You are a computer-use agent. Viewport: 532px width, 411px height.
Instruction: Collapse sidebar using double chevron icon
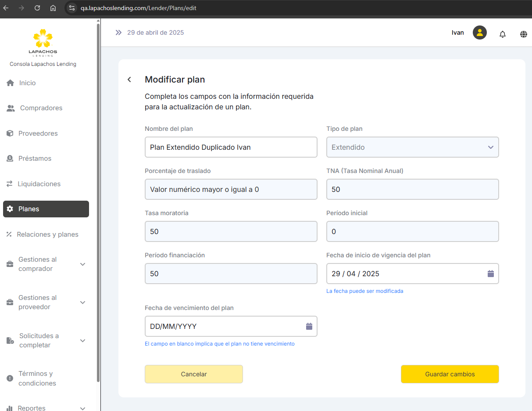click(118, 32)
